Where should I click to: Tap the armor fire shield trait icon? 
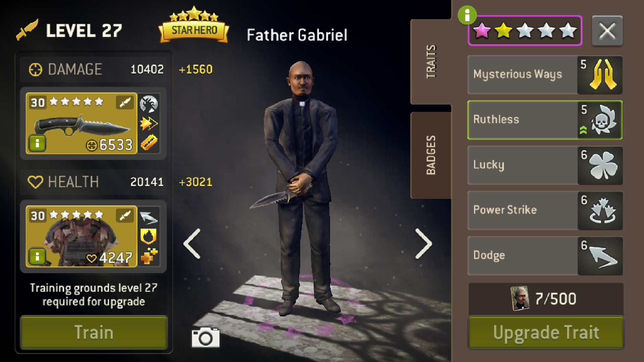149,237
